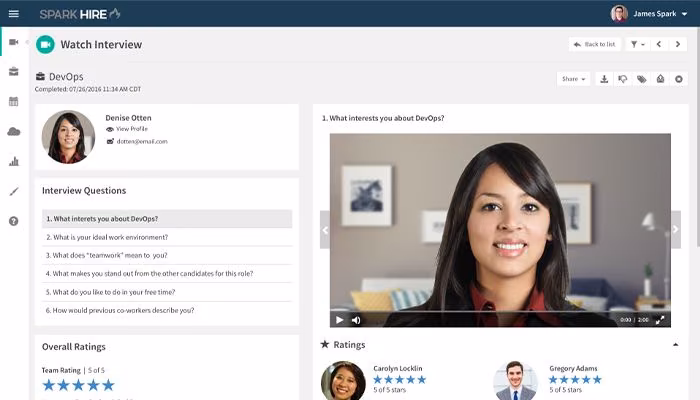Click the Completed 07/26/2016 timestamp text

tap(88, 89)
